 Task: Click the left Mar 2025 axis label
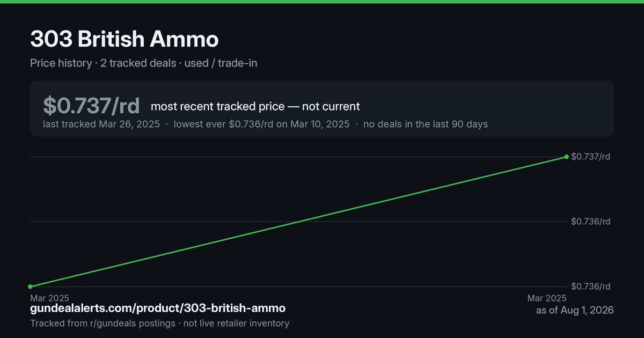49,298
